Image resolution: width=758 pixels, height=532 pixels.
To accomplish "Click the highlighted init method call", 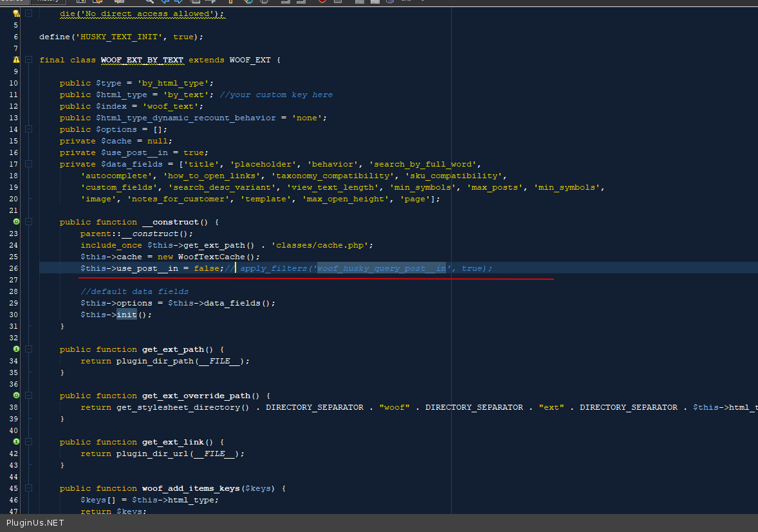I will [126, 315].
